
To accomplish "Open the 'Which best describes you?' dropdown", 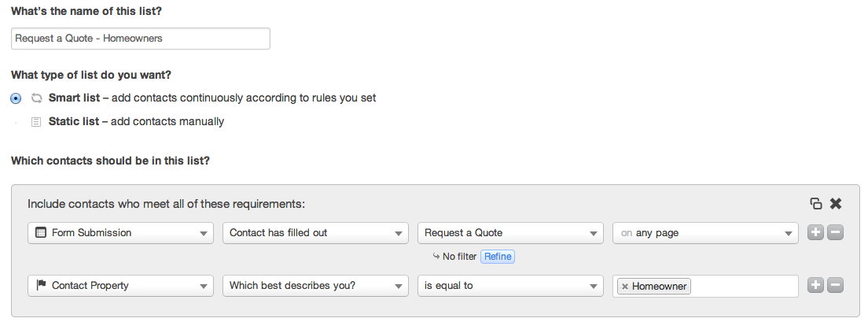I will pos(315,286).
